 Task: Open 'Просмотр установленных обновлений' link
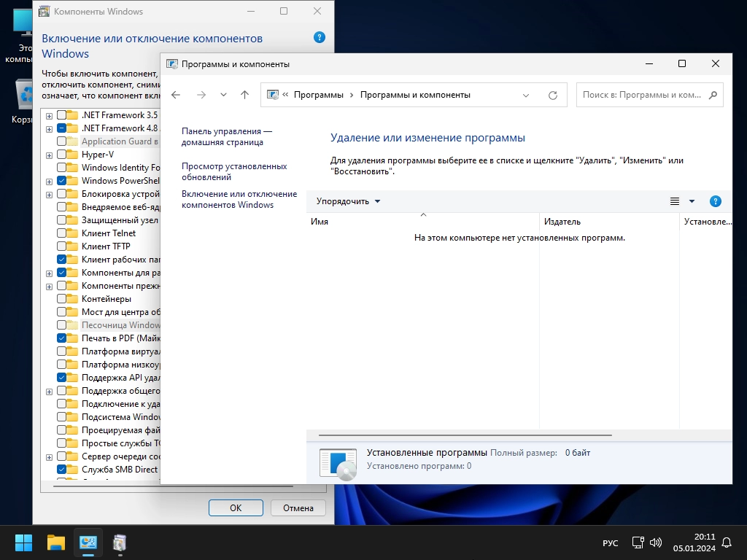(234, 171)
